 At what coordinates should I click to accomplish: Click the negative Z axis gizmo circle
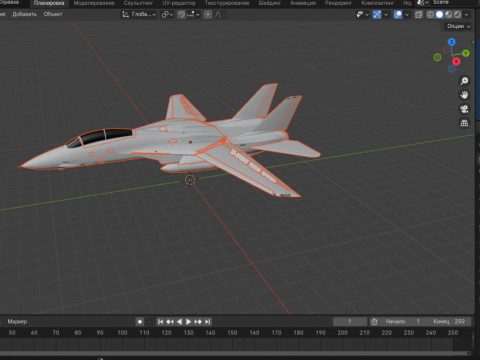pyautogui.click(x=452, y=69)
